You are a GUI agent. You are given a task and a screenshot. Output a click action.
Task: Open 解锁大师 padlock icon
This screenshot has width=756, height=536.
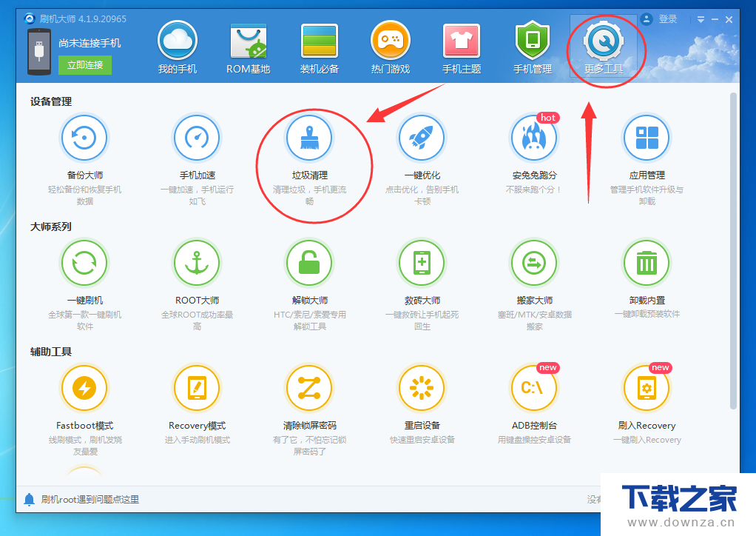[x=309, y=263]
